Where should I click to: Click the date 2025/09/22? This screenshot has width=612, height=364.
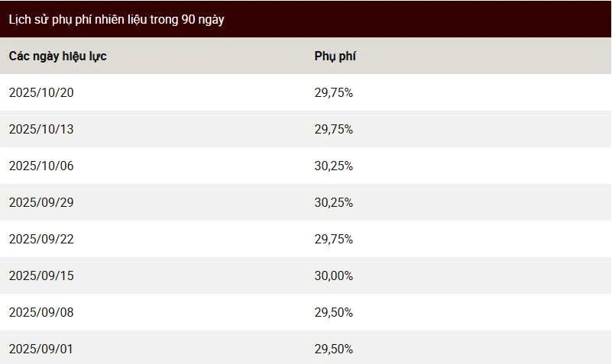[x=41, y=239]
